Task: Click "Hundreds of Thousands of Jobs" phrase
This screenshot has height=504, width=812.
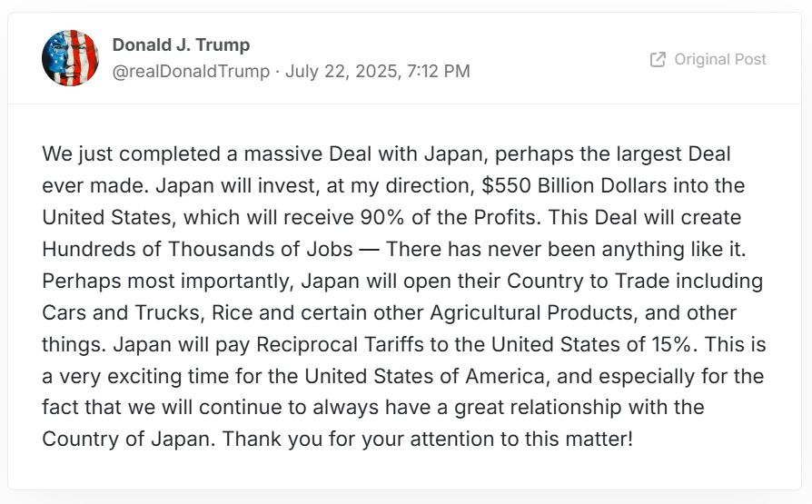Action: (197, 249)
